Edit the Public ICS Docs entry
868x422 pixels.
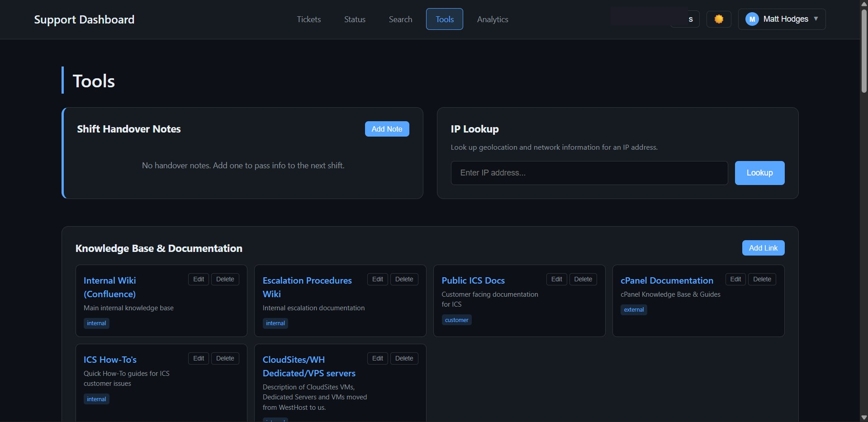(556, 279)
